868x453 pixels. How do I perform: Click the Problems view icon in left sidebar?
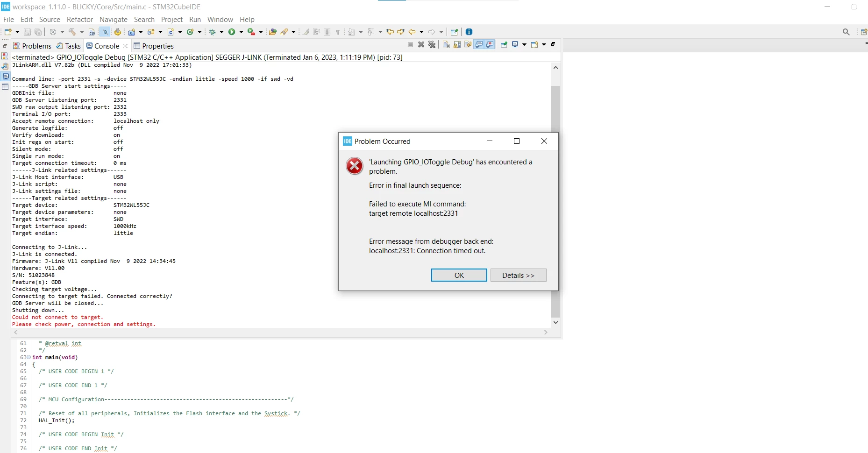tap(5, 56)
